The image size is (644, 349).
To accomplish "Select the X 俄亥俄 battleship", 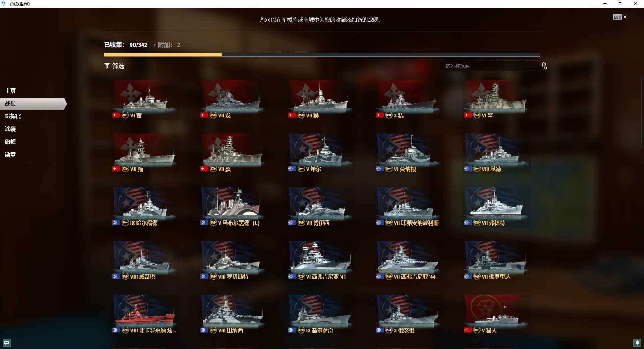I will click(x=409, y=314).
